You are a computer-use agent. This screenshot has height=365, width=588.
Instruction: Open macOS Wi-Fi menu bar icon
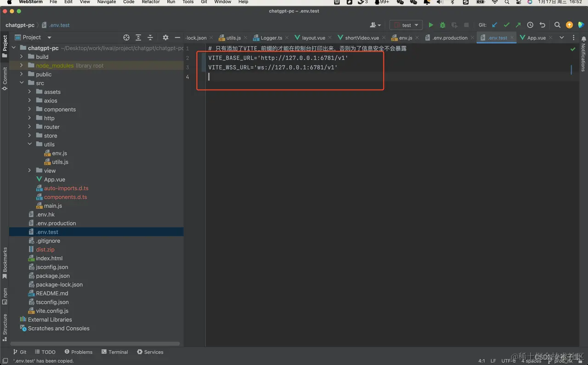click(x=495, y=2)
